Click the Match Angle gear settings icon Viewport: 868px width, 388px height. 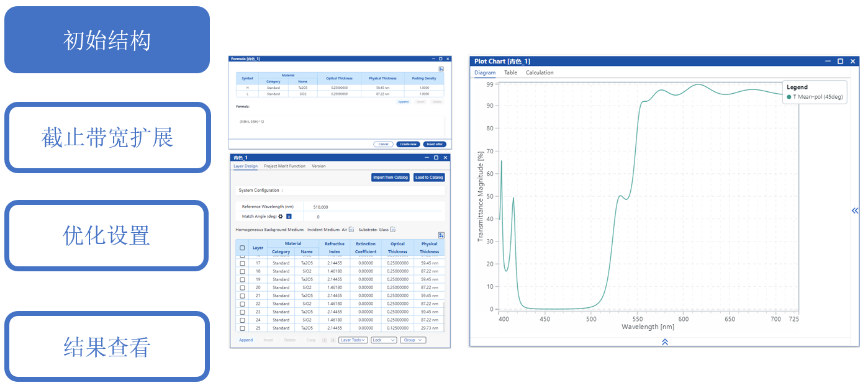[281, 217]
